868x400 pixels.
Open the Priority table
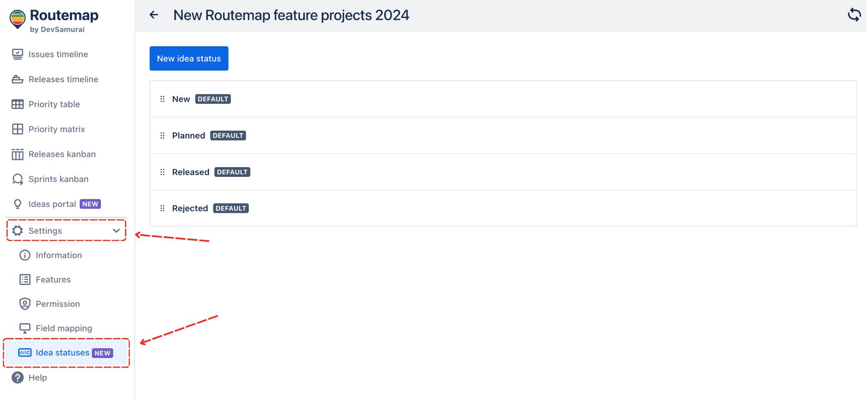(x=54, y=104)
